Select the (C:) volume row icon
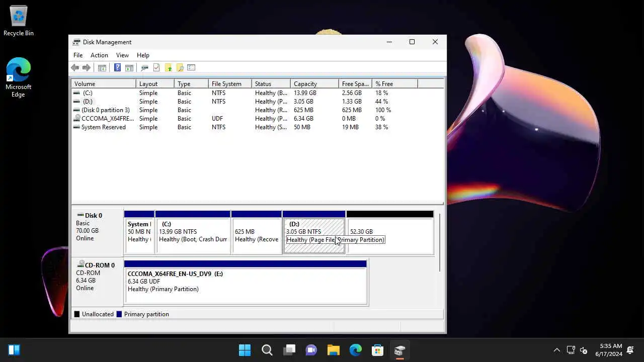 [x=76, y=93]
